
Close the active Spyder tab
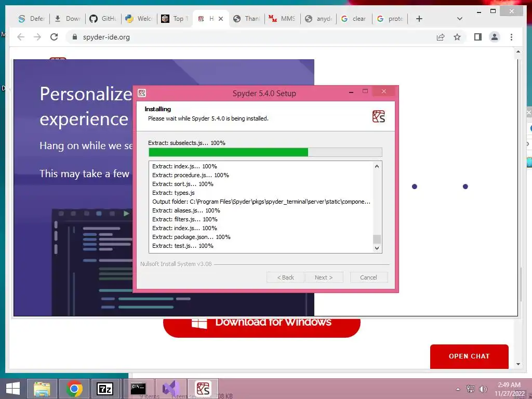[x=221, y=19]
